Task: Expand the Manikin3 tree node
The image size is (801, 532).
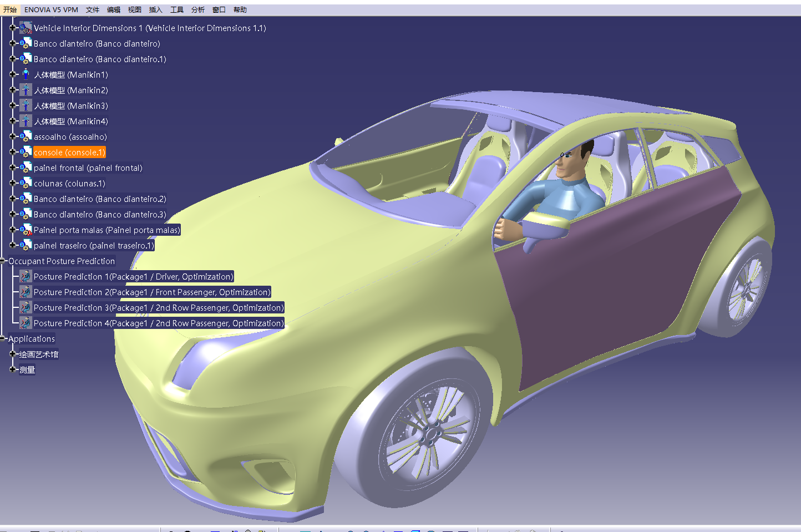Action: (13, 105)
